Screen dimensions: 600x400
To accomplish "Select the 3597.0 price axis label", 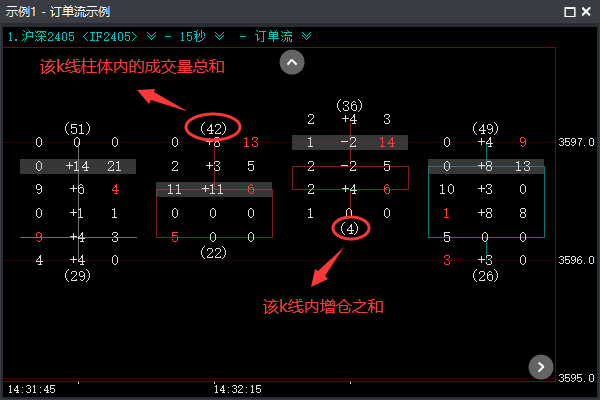I will (x=577, y=142).
